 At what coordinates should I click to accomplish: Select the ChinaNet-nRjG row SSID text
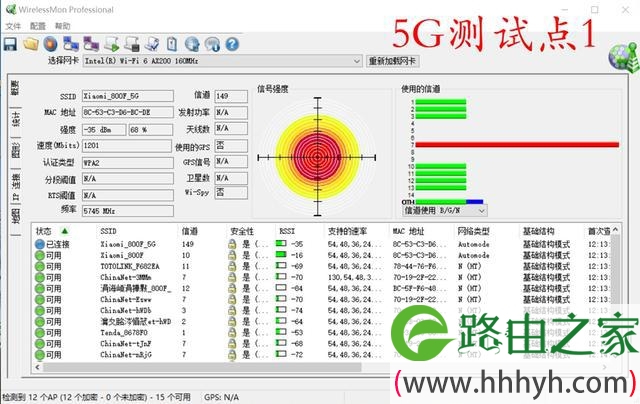126,355
